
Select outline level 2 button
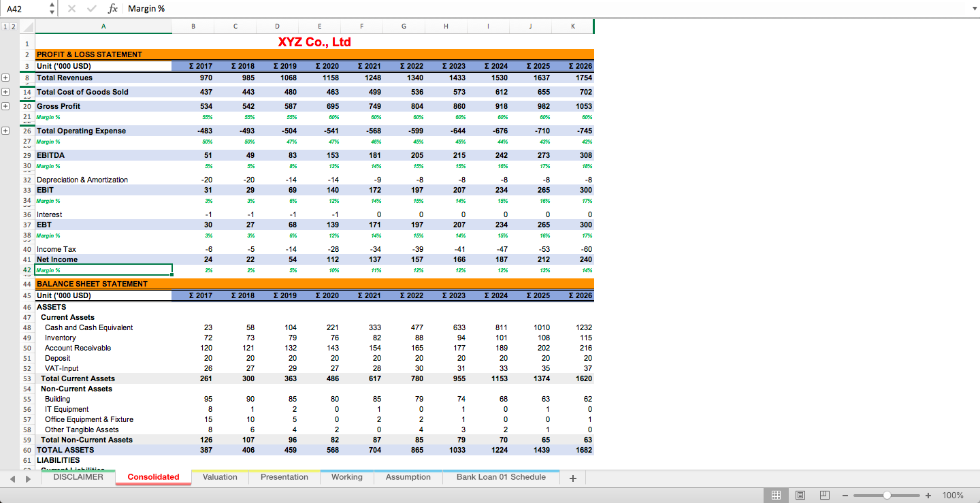point(12,27)
